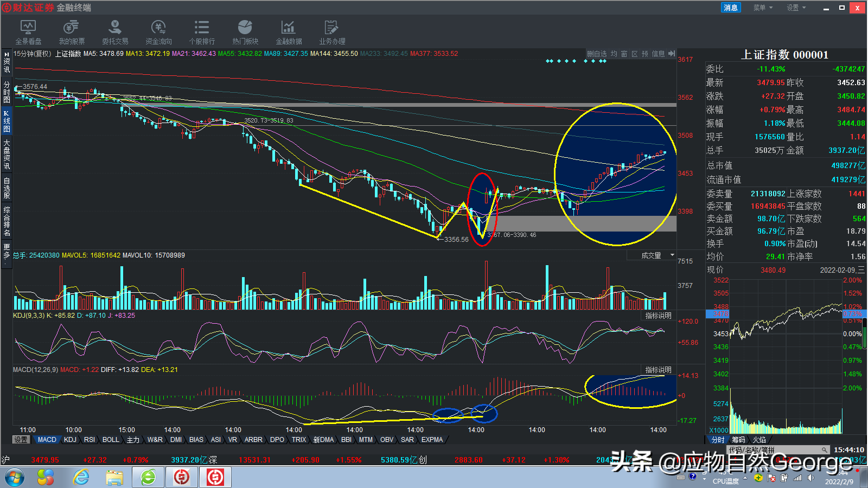
Task: Click the 消息 messages button
Action: coord(730,8)
